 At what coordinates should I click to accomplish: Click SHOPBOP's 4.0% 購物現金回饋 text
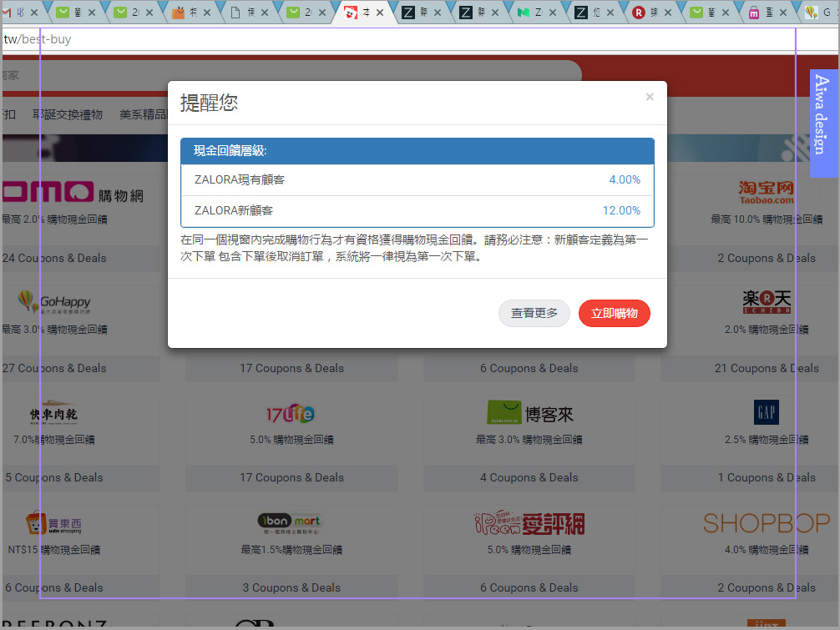tap(766, 550)
